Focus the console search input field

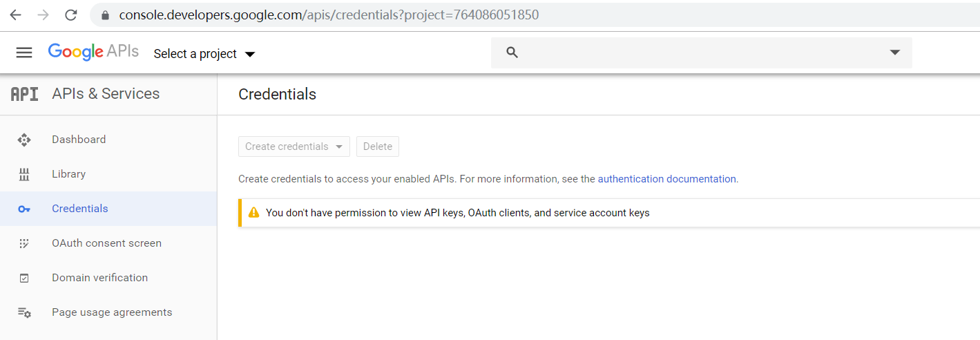702,53
